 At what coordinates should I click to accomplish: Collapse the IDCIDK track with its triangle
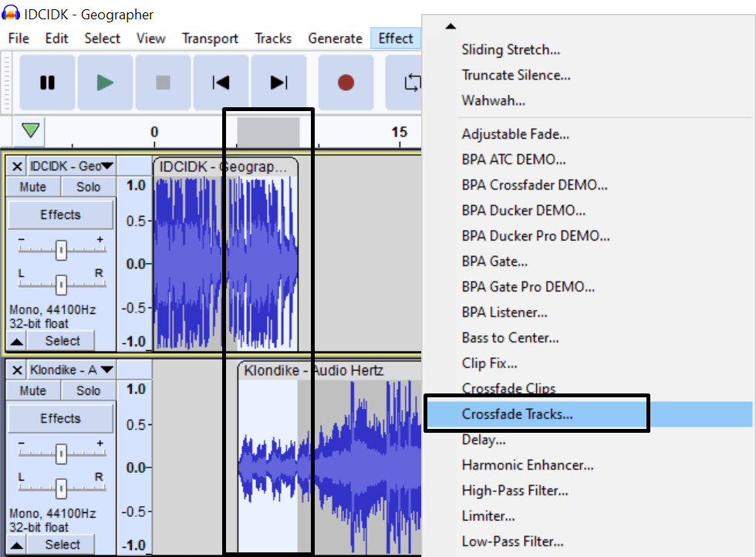(17, 340)
